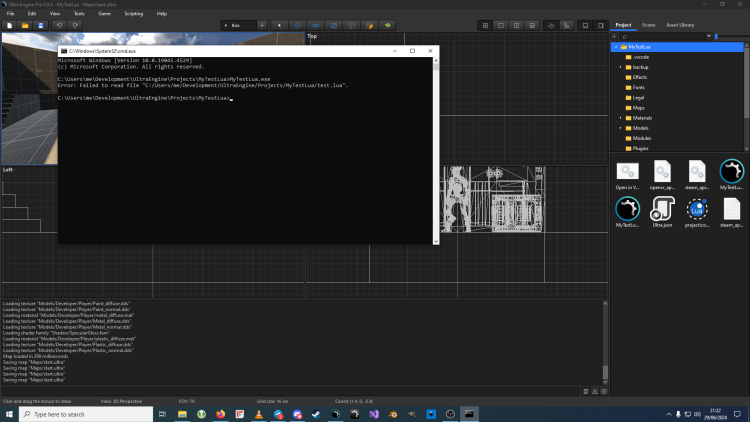Select the Scale tool
This screenshot has width=750, height=422.
334,25
